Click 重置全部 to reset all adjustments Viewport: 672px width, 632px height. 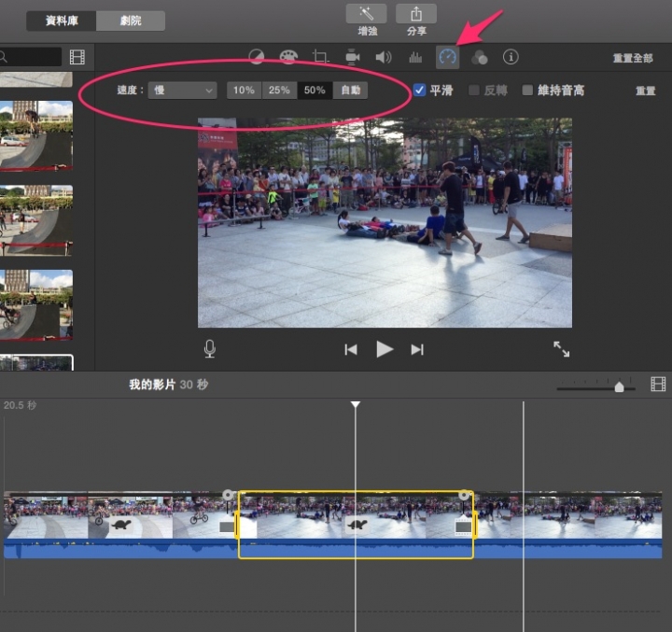tap(633, 58)
